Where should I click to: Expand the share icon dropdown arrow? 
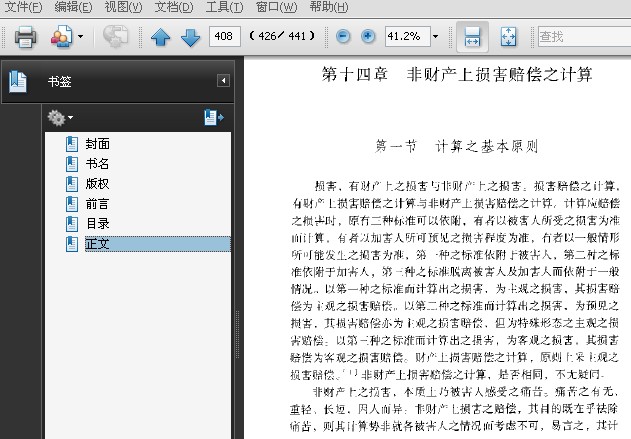tap(80, 37)
